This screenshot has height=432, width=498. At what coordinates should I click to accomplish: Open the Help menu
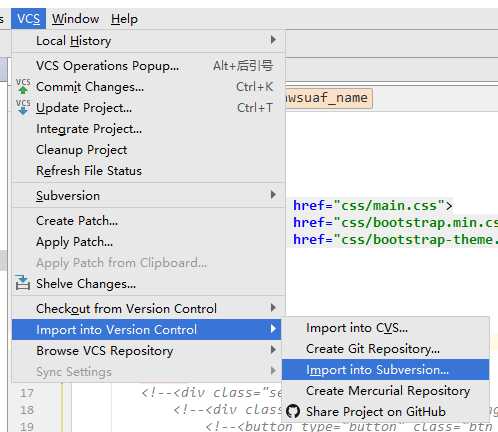[124, 19]
